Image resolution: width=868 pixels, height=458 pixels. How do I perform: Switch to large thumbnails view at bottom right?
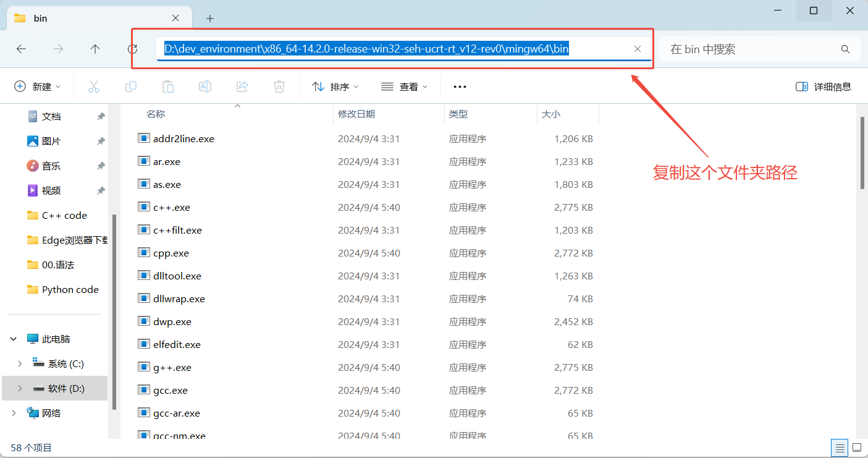[x=856, y=447]
